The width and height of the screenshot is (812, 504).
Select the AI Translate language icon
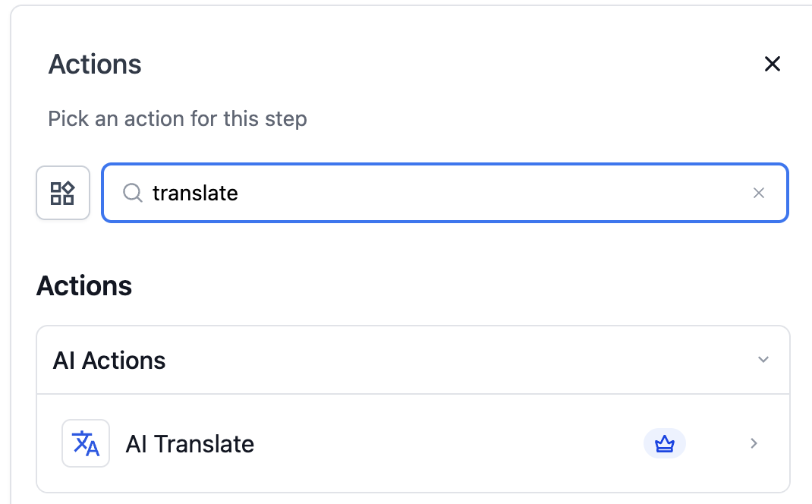coord(86,443)
